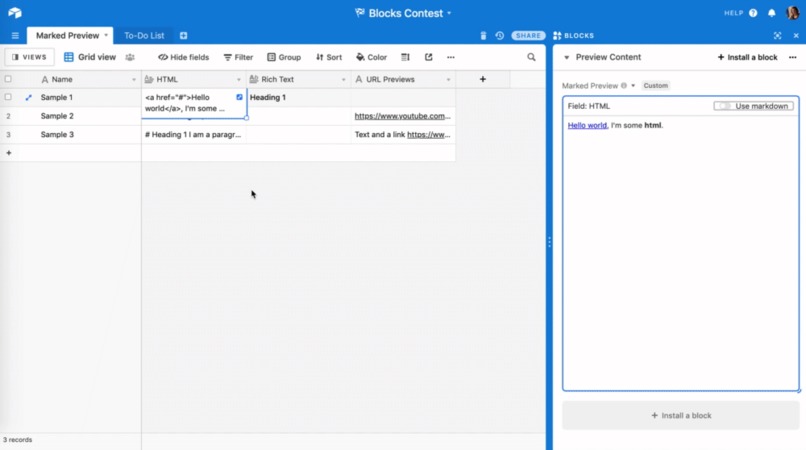The image size is (806, 450).
Task: Open Rich Text field dropdown arrow
Action: [x=343, y=80]
